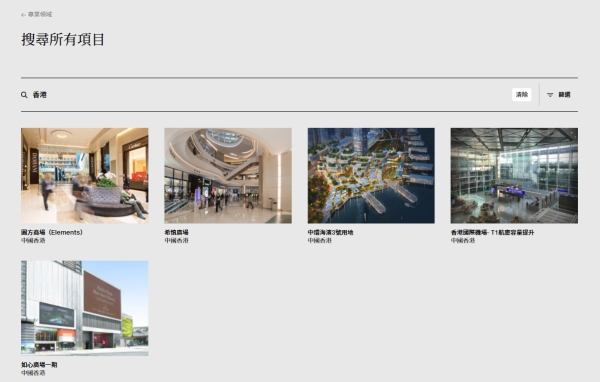Click the 如心廣場一期 title link
The height and width of the screenshot is (382, 600).
point(39,365)
